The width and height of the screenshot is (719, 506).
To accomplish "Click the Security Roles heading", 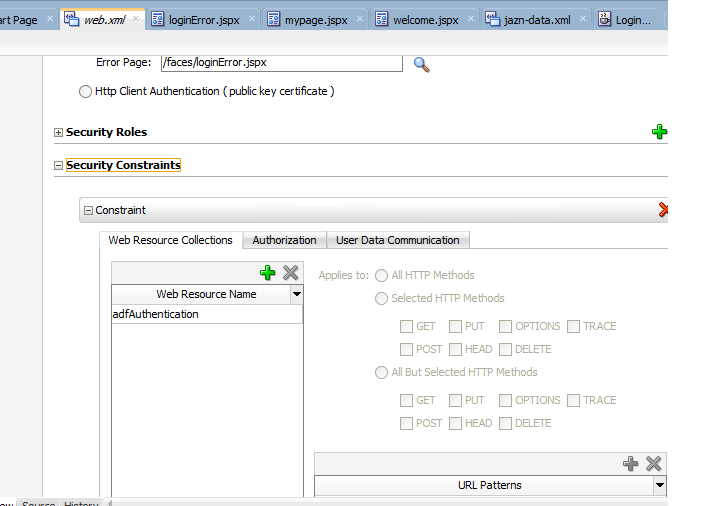I will 106,132.
